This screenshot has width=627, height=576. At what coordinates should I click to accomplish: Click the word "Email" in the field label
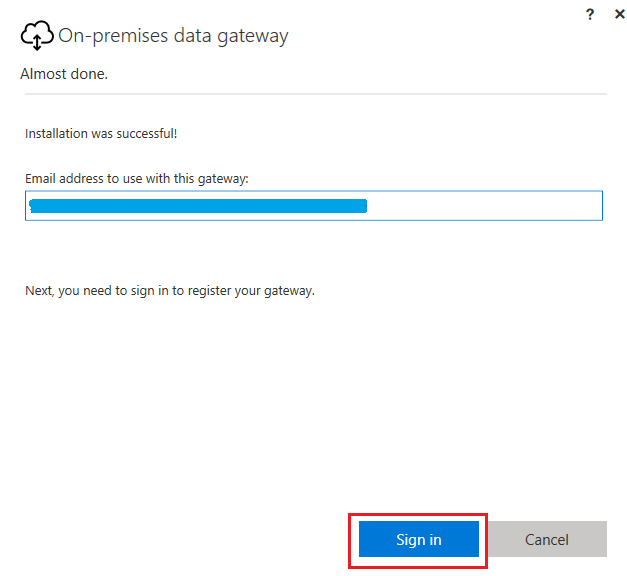[x=41, y=178]
